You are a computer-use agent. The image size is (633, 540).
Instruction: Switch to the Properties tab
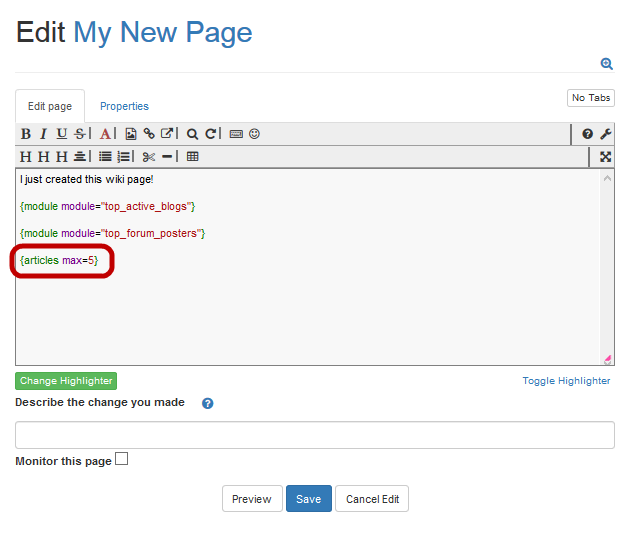[124, 106]
